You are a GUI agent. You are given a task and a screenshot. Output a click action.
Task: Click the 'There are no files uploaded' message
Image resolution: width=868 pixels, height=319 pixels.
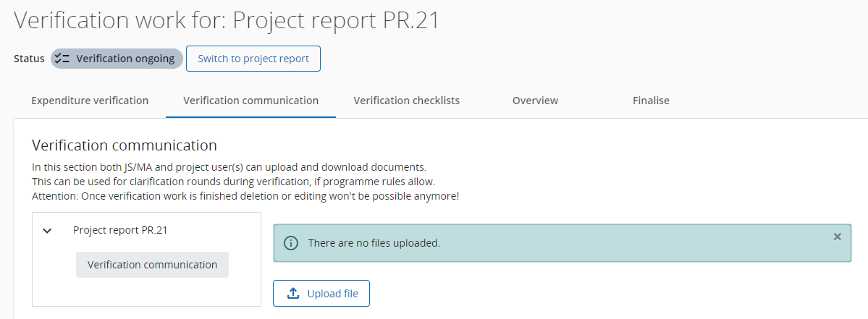click(374, 243)
